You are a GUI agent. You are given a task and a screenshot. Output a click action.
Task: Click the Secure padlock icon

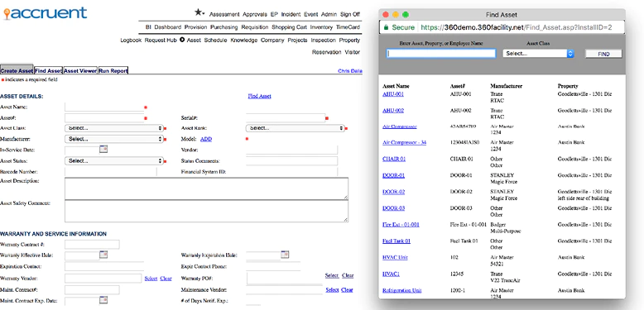(x=386, y=27)
